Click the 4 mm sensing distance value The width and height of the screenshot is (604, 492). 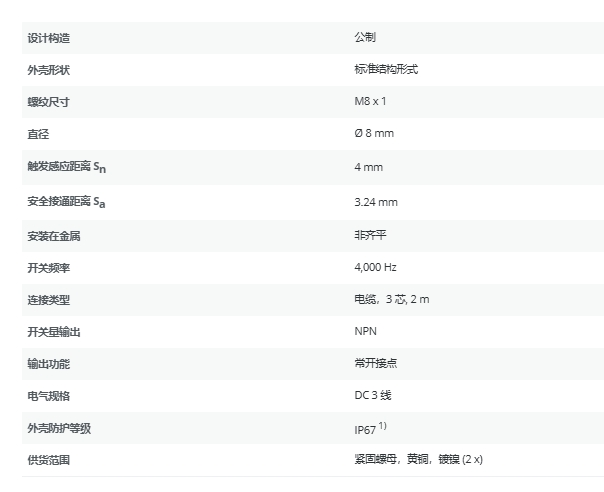tap(368, 167)
